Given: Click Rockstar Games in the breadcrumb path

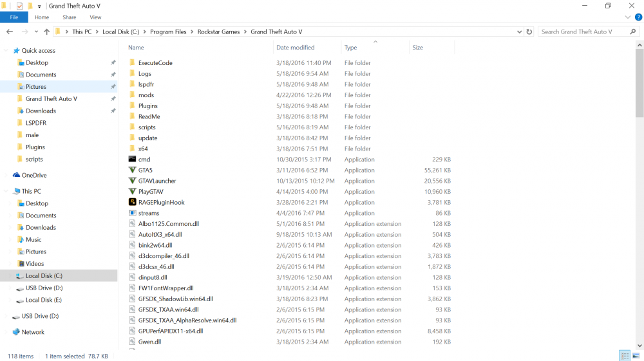Looking at the screenshot, I should pos(218,32).
